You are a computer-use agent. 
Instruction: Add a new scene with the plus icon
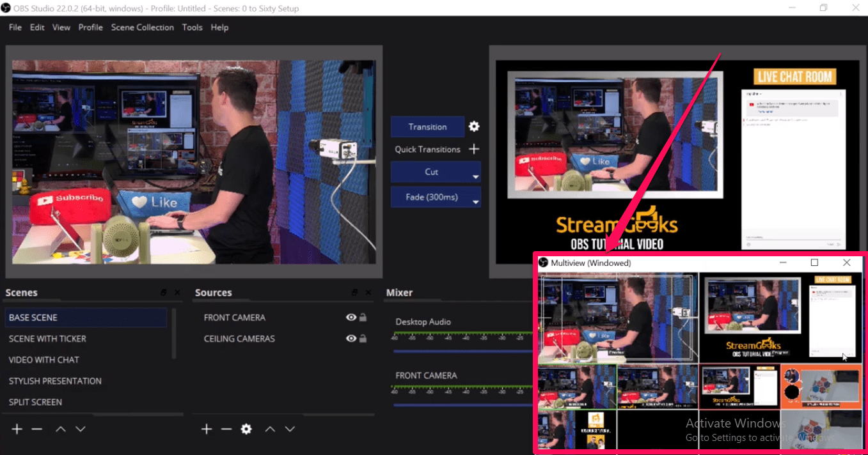click(16, 429)
